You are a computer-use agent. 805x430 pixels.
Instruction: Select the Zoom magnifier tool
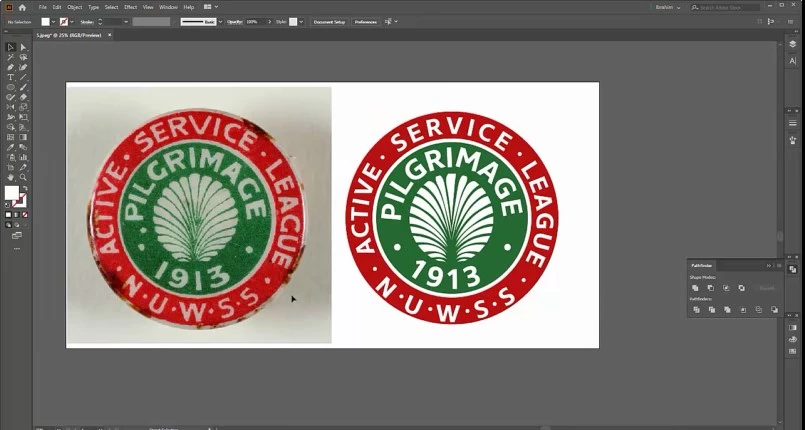[x=23, y=178]
